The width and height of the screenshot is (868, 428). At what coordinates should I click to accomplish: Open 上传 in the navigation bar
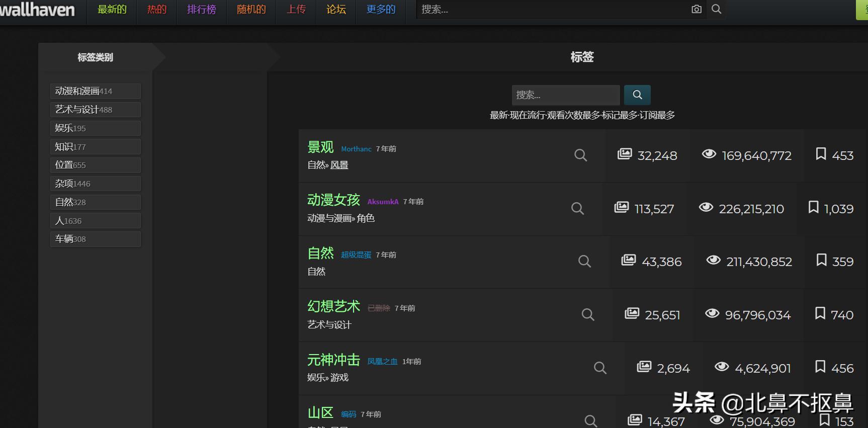click(x=296, y=10)
